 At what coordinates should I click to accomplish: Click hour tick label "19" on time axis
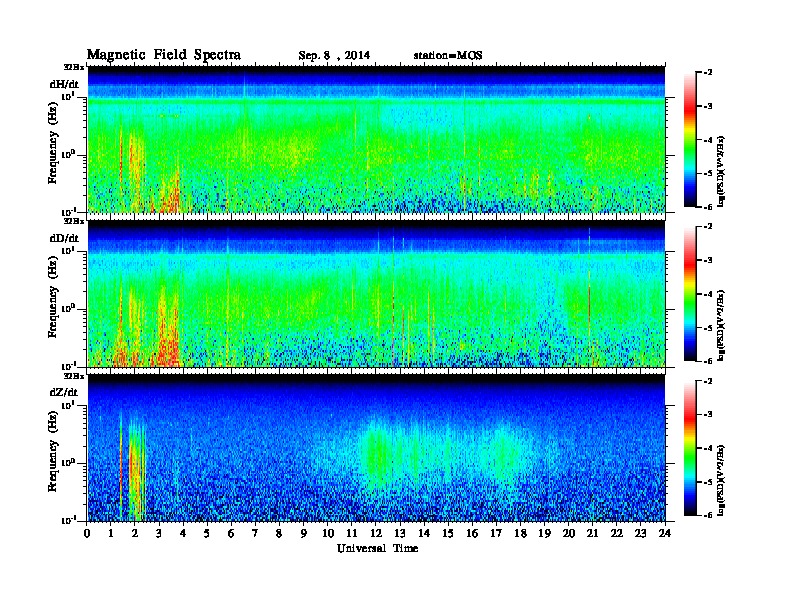[544, 533]
